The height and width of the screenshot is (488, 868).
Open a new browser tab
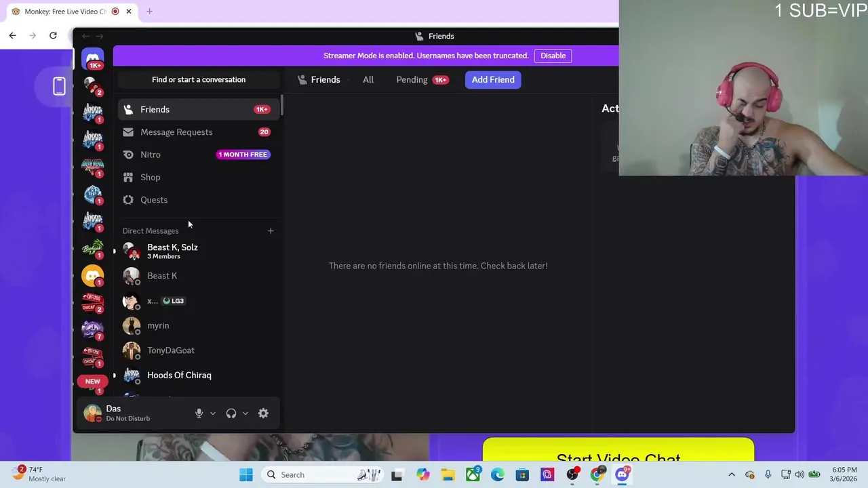click(x=149, y=12)
